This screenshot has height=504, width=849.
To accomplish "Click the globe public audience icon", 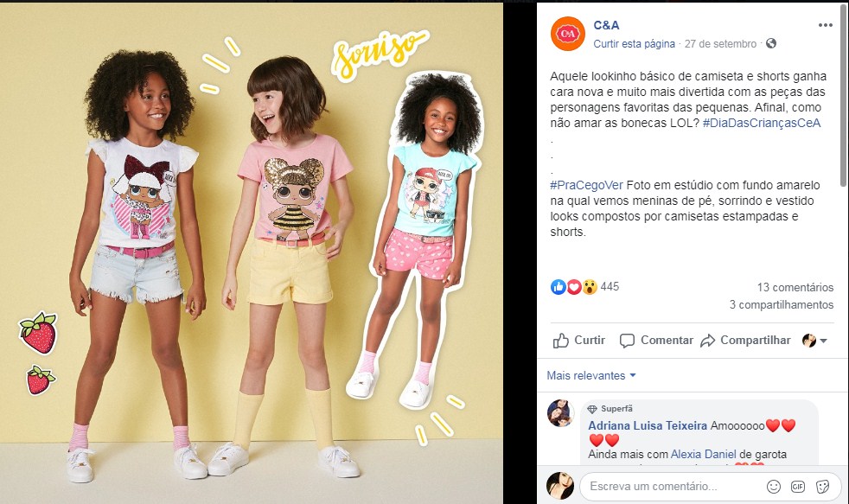I will click(x=771, y=43).
